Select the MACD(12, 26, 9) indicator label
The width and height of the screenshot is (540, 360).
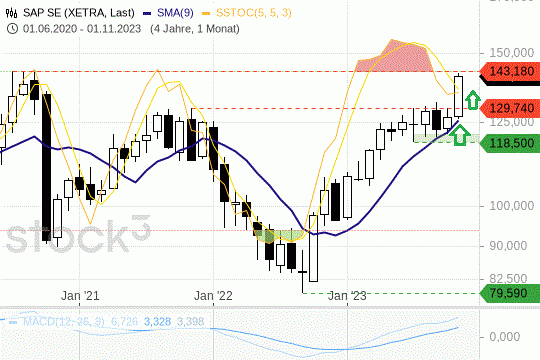(63, 322)
